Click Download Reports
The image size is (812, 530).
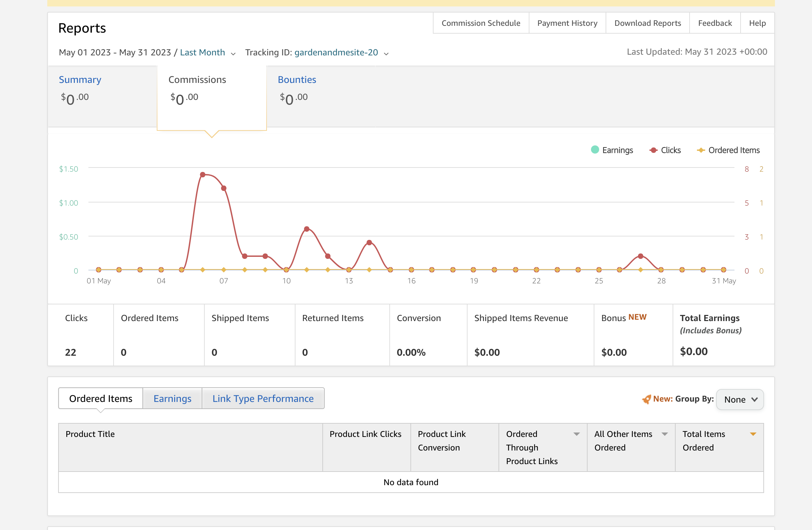pos(647,23)
